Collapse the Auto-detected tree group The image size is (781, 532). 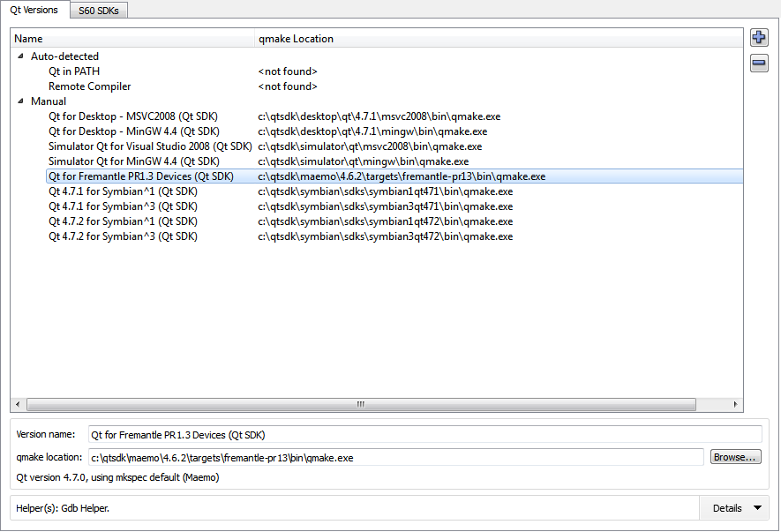pyautogui.click(x=20, y=56)
